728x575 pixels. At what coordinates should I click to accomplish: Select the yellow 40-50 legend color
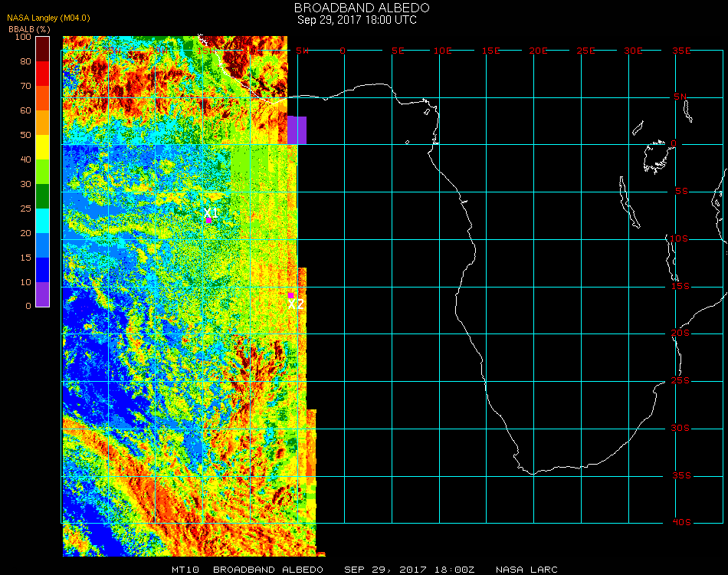(43, 146)
